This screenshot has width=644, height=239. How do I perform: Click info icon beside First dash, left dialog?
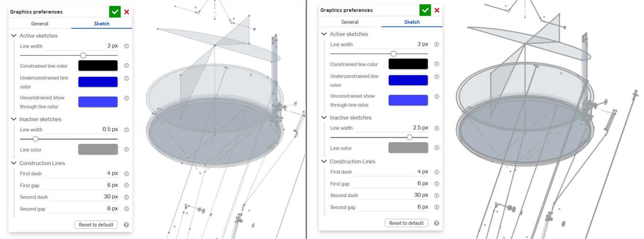coord(126,174)
